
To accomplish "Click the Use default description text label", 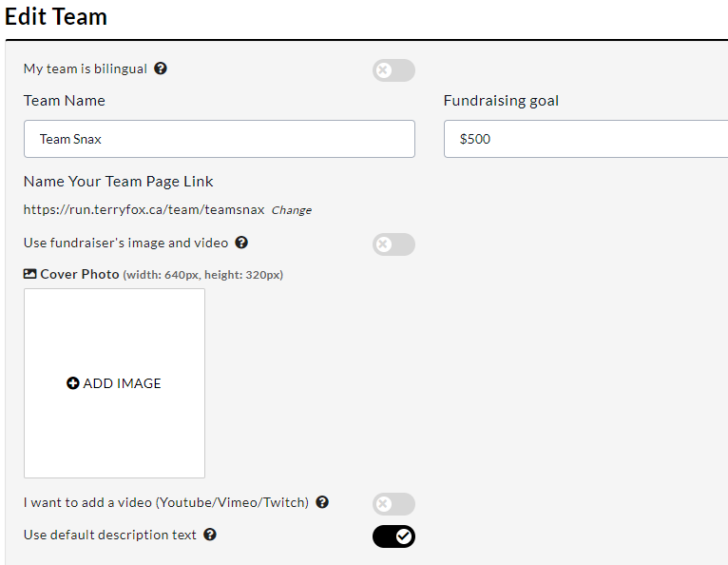I will pyautogui.click(x=110, y=535).
